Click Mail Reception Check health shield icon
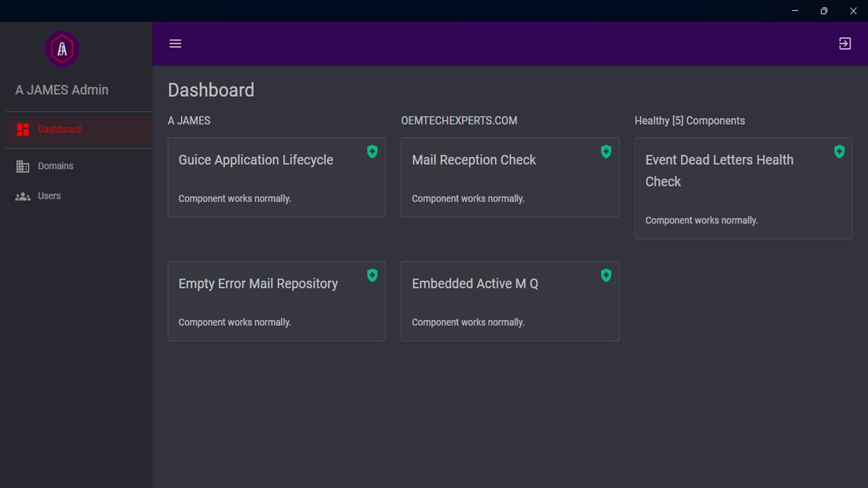868x488 pixels. (606, 152)
